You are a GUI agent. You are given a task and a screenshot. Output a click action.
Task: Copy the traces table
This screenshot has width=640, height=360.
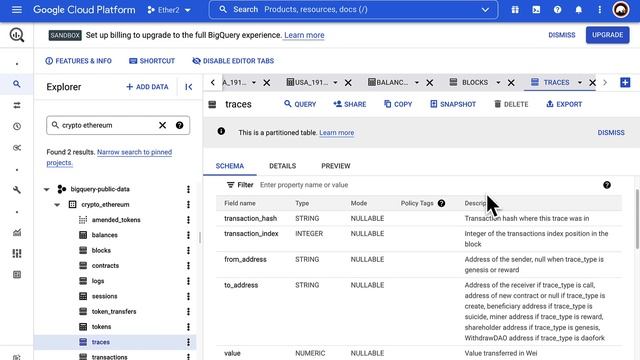click(398, 104)
